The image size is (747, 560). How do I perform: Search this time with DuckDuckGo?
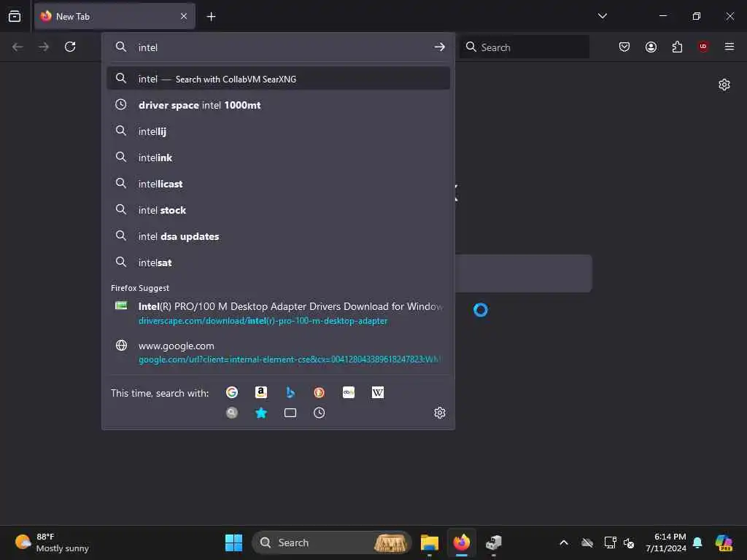[320, 392]
